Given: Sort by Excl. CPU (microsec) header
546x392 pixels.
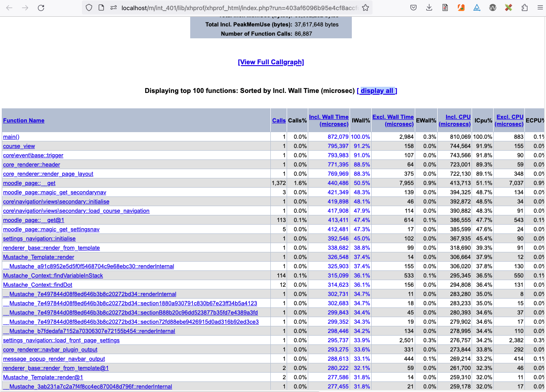Looking at the screenshot, I should coord(509,120).
